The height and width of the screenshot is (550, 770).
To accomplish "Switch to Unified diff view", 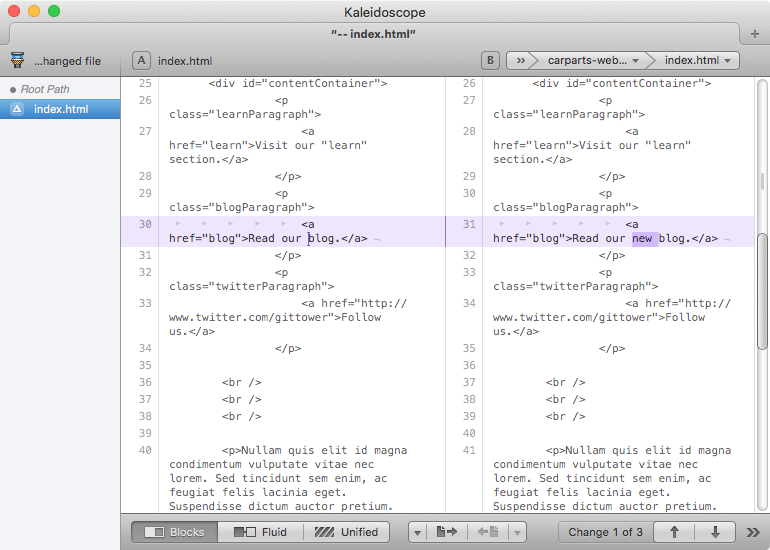I will point(347,532).
